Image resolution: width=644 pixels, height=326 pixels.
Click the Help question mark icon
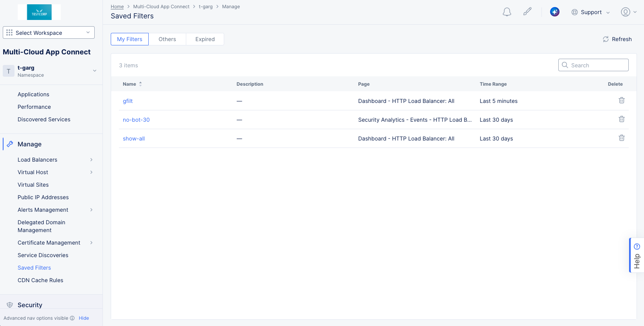click(637, 247)
